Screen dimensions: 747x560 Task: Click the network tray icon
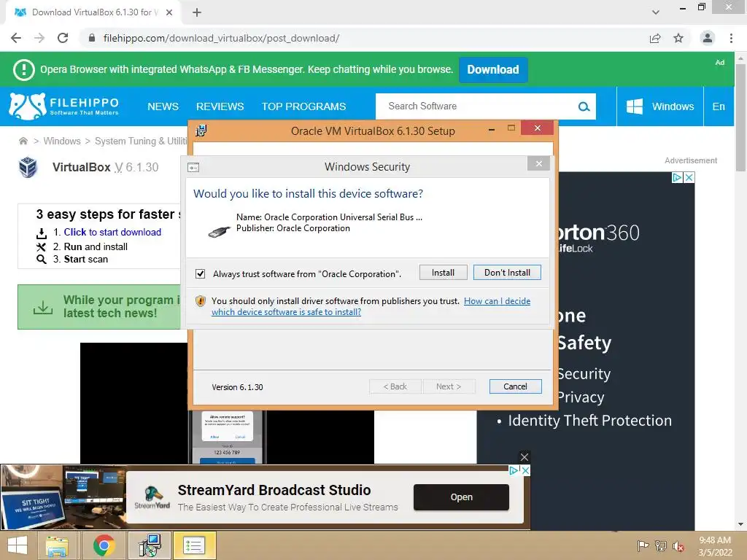(661, 545)
